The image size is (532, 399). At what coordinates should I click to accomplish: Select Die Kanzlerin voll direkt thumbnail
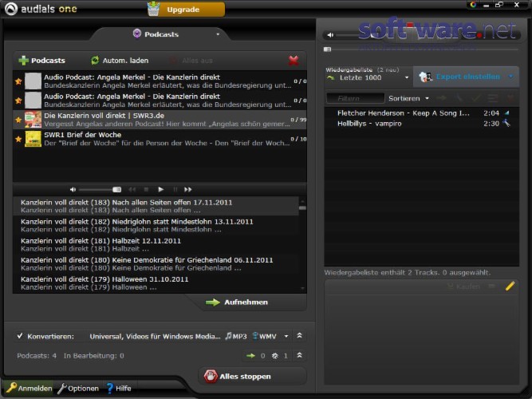[x=33, y=120]
